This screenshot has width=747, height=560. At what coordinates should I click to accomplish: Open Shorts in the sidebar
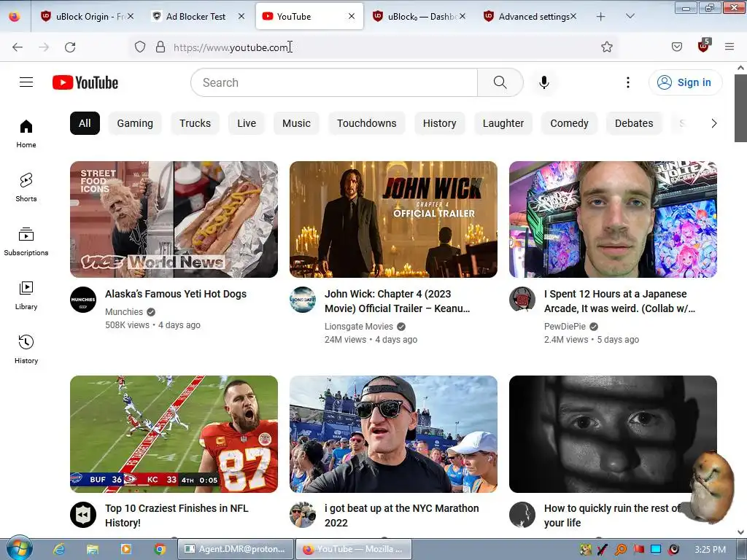(x=26, y=187)
